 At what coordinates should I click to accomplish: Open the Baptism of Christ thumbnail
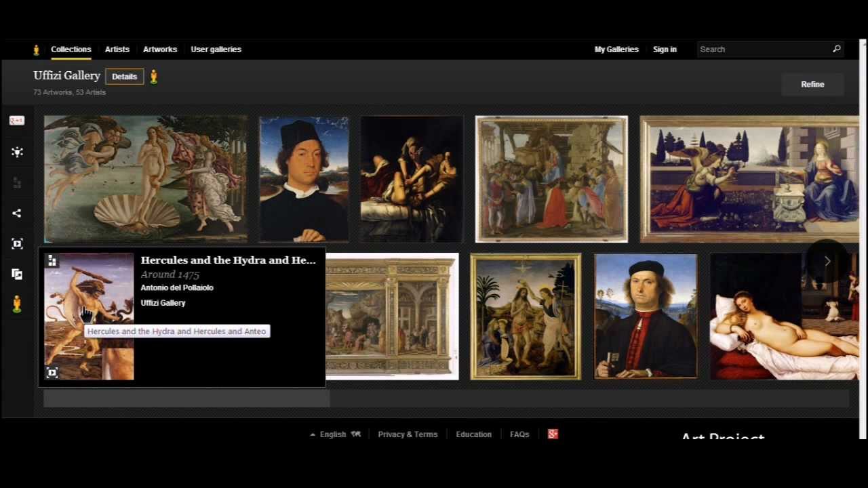click(526, 317)
